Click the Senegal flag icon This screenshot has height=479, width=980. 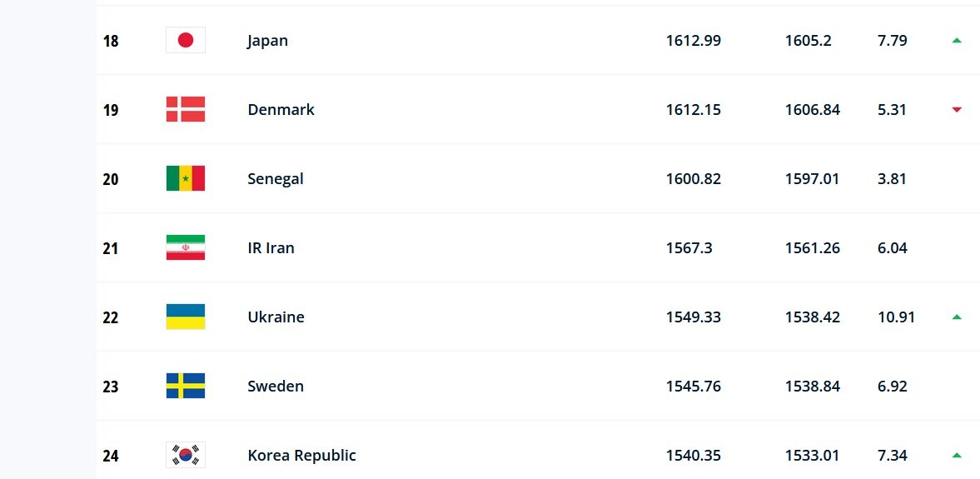186,178
